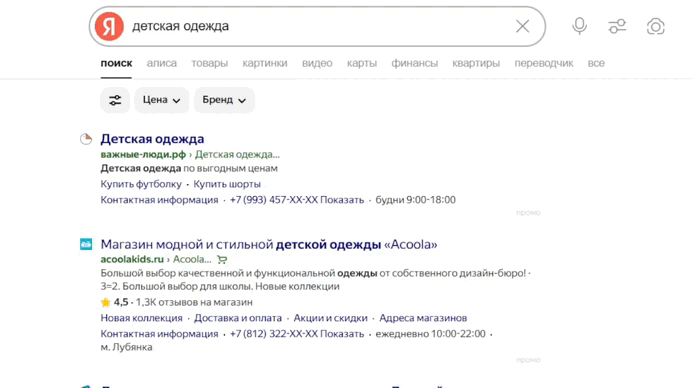
Task: Click the Yandex logo icon
Action: tap(109, 26)
